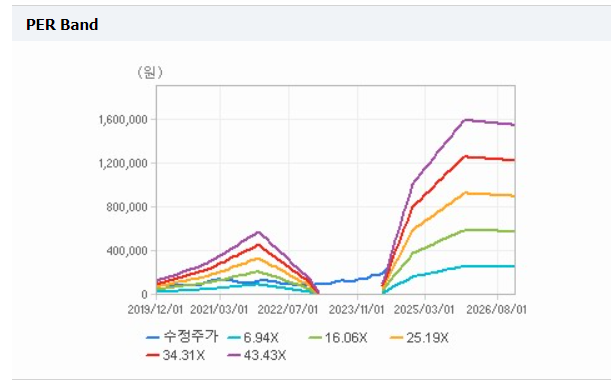This screenshot has width=615, height=389.
Task: Click the 2025/03/01 x-axis date
Action: point(424,309)
